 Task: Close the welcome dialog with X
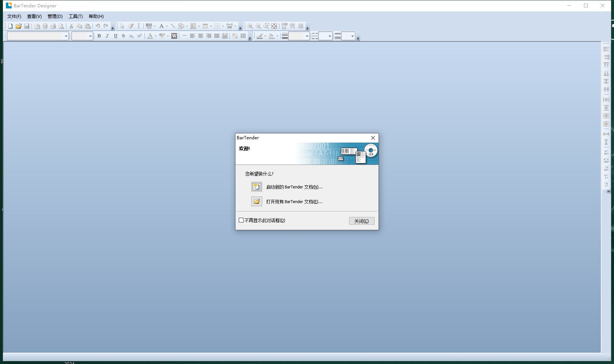pos(373,138)
